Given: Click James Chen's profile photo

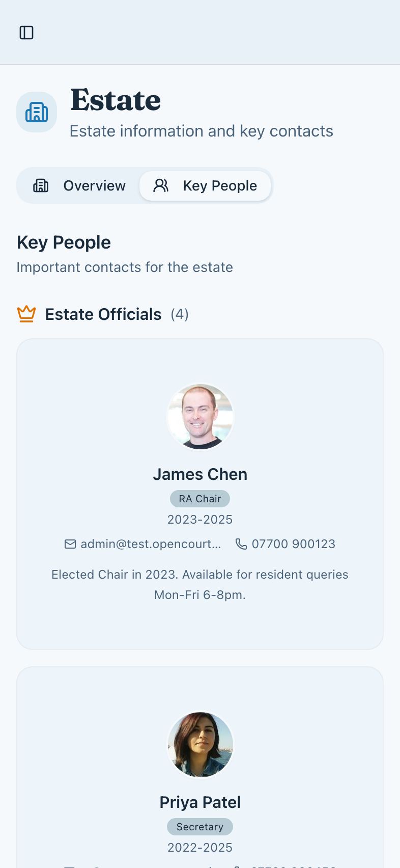Looking at the screenshot, I should point(200,417).
